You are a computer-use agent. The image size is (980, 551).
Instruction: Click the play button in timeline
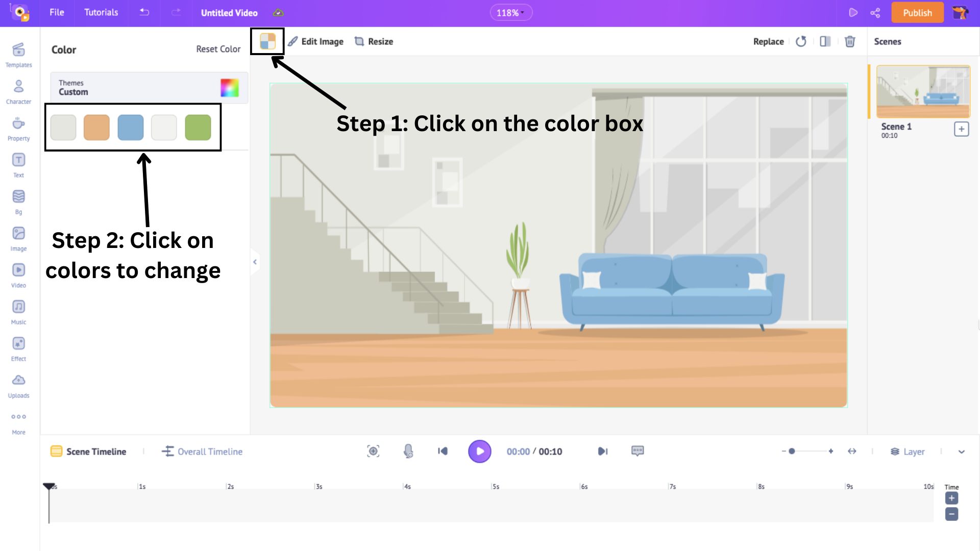tap(480, 451)
